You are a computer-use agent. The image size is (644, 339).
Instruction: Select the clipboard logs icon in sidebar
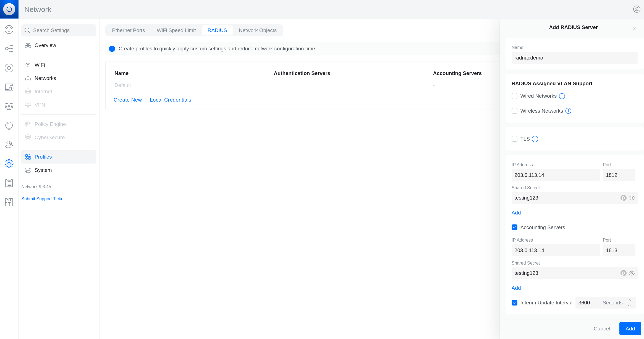coord(9,183)
